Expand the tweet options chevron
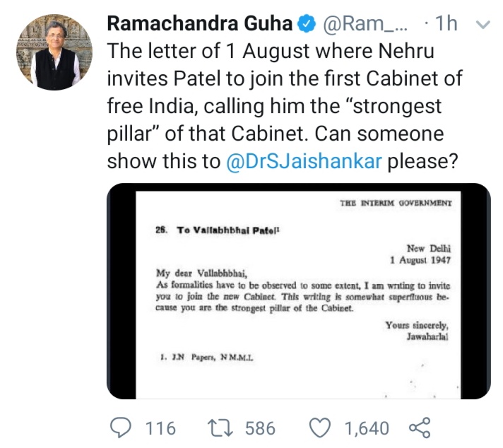The image size is (503, 448). coord(483,25)
